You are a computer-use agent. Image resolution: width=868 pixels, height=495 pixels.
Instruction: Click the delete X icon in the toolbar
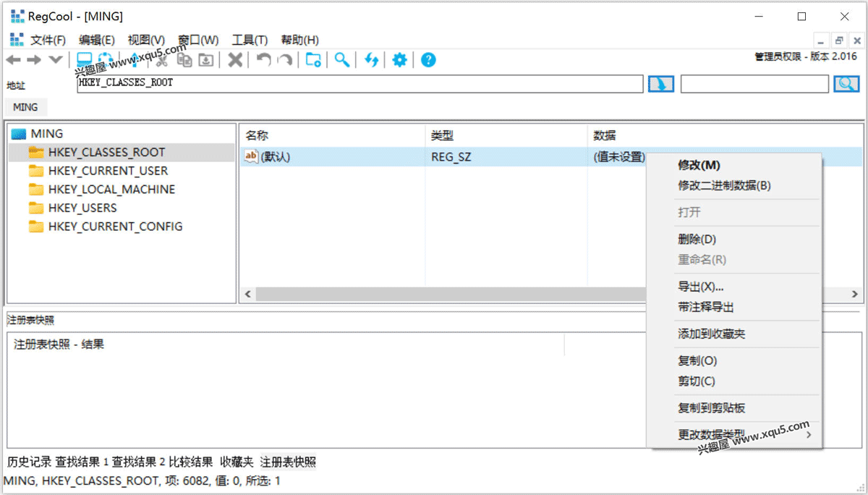tap(235, 60)
